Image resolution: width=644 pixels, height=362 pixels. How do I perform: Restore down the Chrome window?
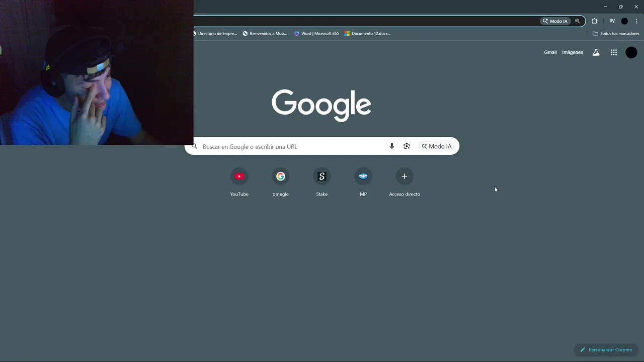point(621,7)
